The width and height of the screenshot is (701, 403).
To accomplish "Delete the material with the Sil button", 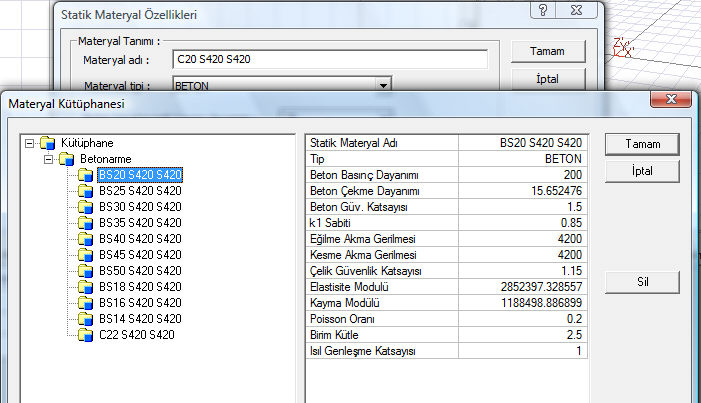I will tap(642, 282).
